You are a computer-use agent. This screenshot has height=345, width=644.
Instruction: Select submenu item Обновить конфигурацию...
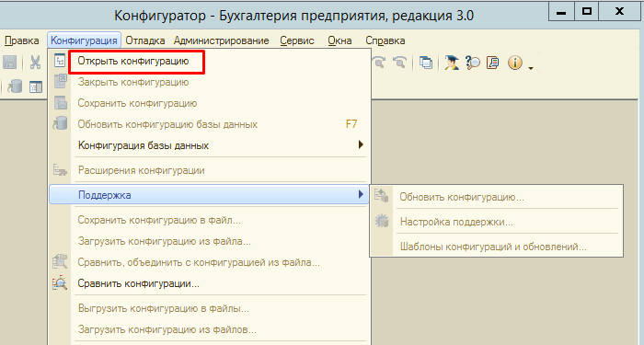click(497, 197)
